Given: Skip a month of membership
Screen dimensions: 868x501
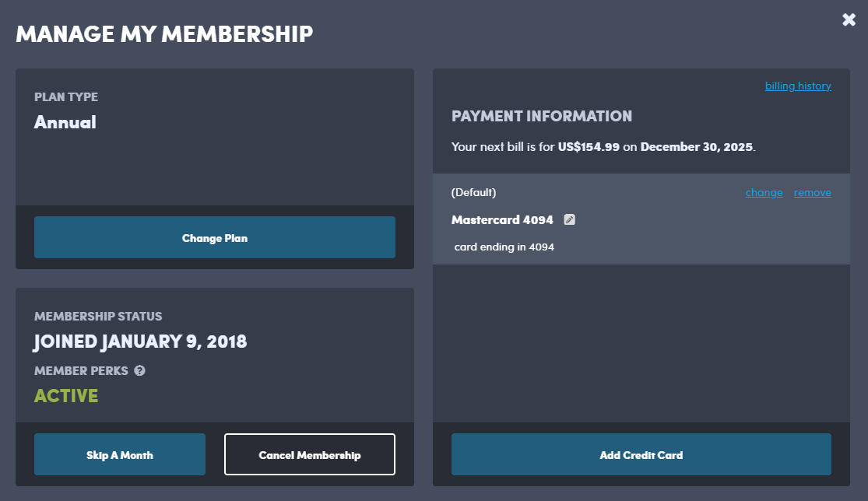Looking at the screenshot, I should point(120,455).
